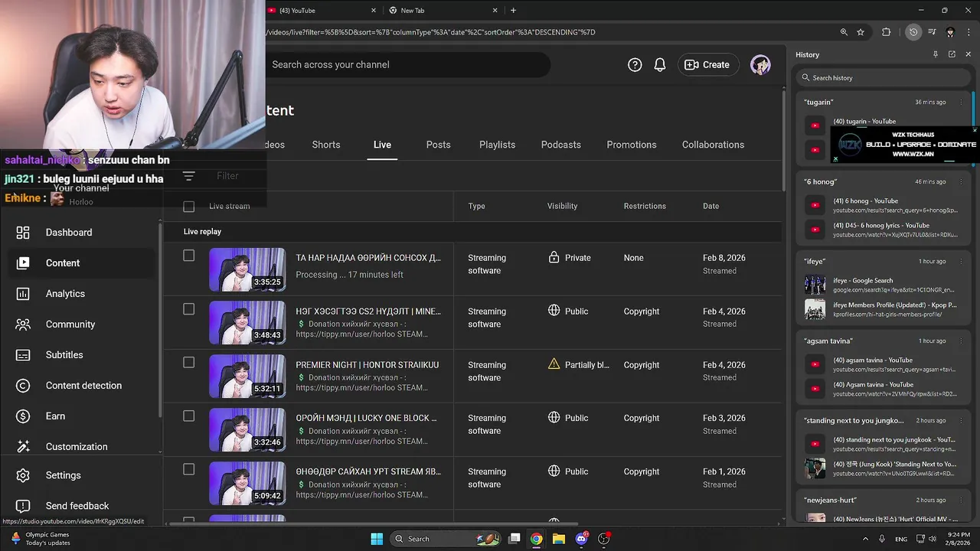Switch to the New Tab browser tab
Image resolution: width=980 pixels, height=551 pixels.
pyautogui.click(x=443, y=11)
